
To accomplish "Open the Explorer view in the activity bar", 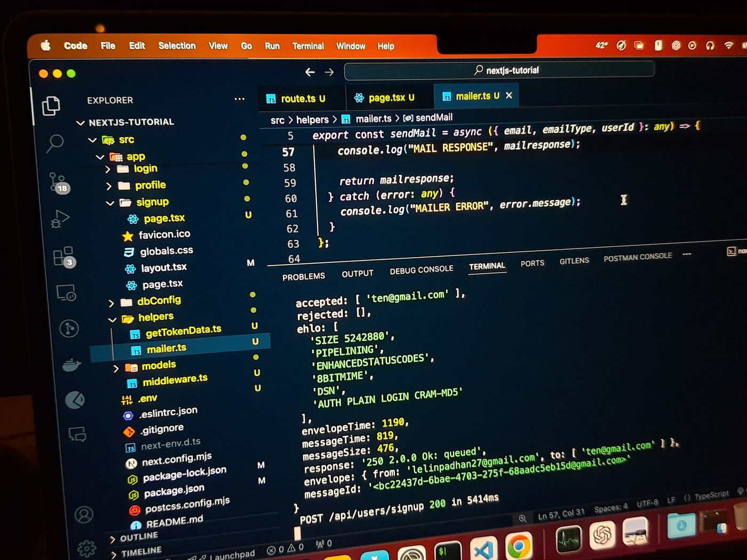I will [x=51, y=106].
